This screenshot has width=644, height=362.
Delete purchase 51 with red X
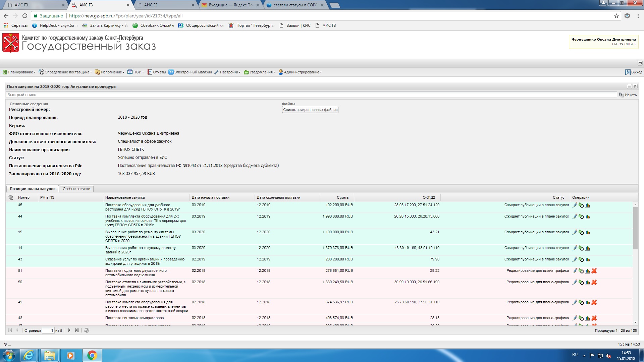click(594, 271)
